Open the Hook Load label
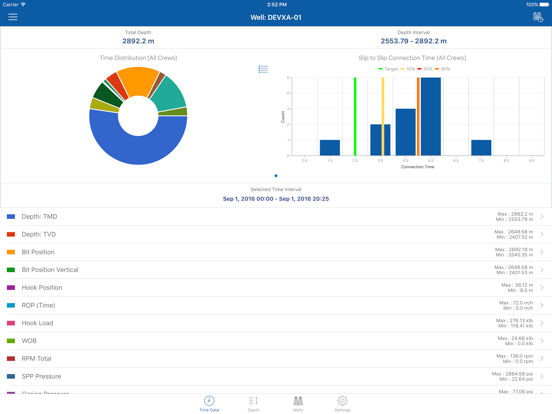Image resolution: width=552 pixels, height=414 pixels. 37,323
